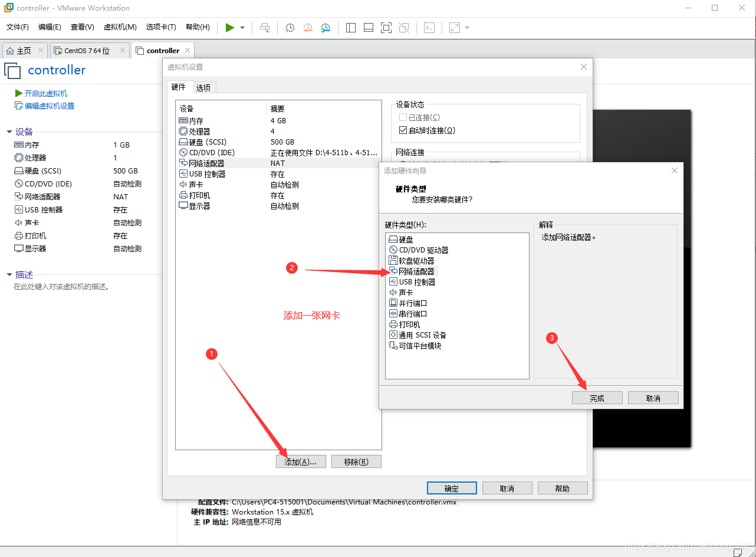Open the 虚拟机(M) menu
The width and height of the screenshot is (756, 557).
[120, 27]
